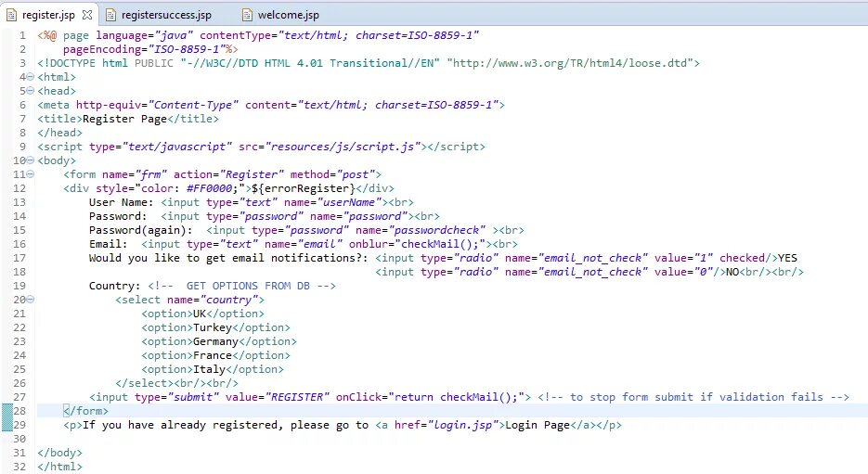Click the 'GET OPTIONS FROM DB' comment

242,286
